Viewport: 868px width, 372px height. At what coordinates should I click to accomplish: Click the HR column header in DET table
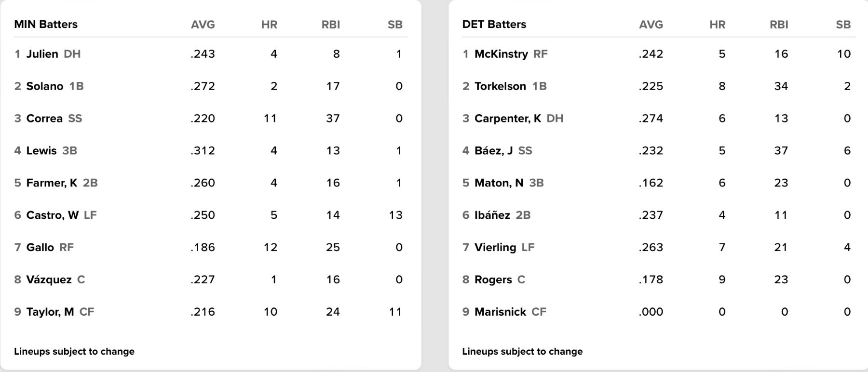717,25
